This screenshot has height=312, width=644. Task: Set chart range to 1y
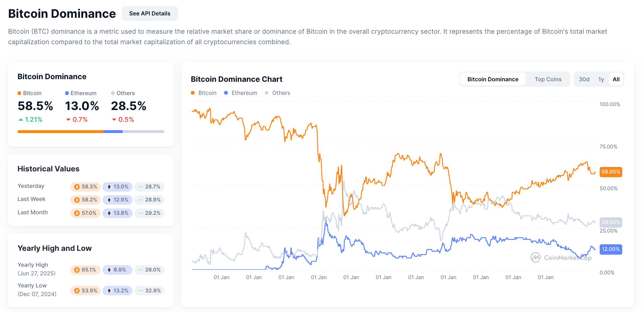coord(601,79)
